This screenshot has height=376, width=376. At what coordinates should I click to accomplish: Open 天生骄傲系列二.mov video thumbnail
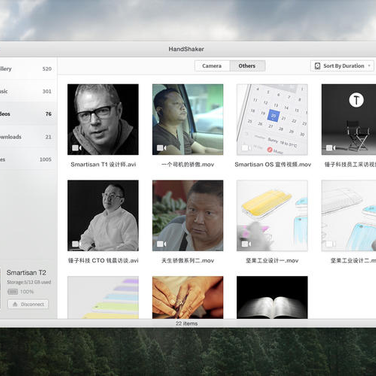[x=188, y=216]
